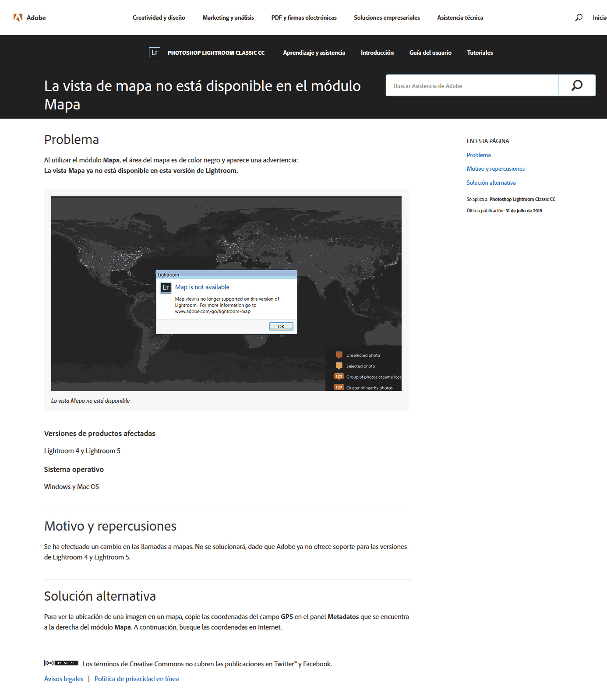607x700 pixels.
Task: Jump to Motivo y repercusiones link
Action: [495, 169]
